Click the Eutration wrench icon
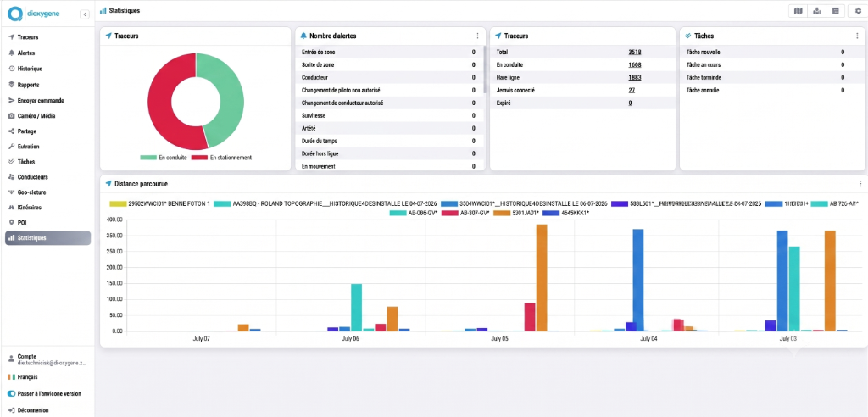The height and width of the screenshot is (417, 868). [x=12, y=147]
